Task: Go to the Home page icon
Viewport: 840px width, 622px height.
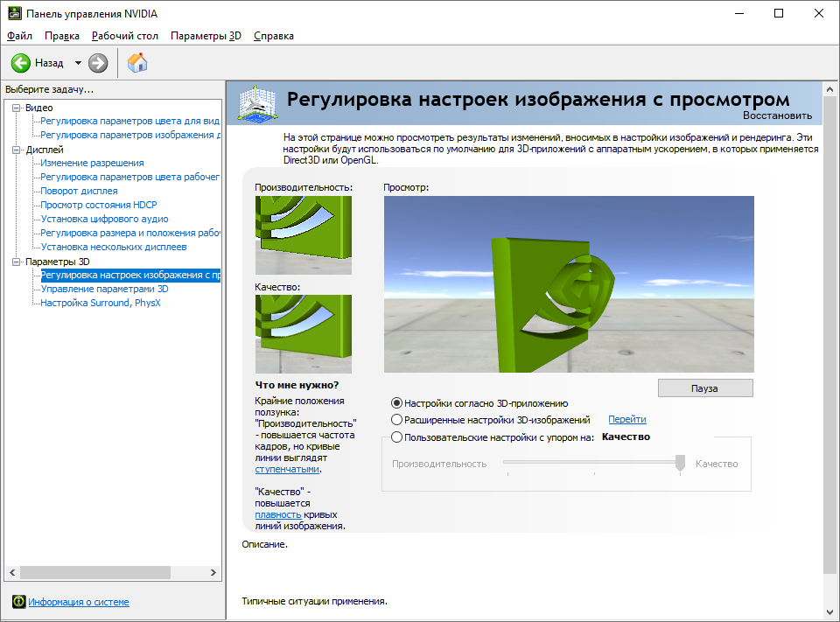Action: tap(137, 63)
